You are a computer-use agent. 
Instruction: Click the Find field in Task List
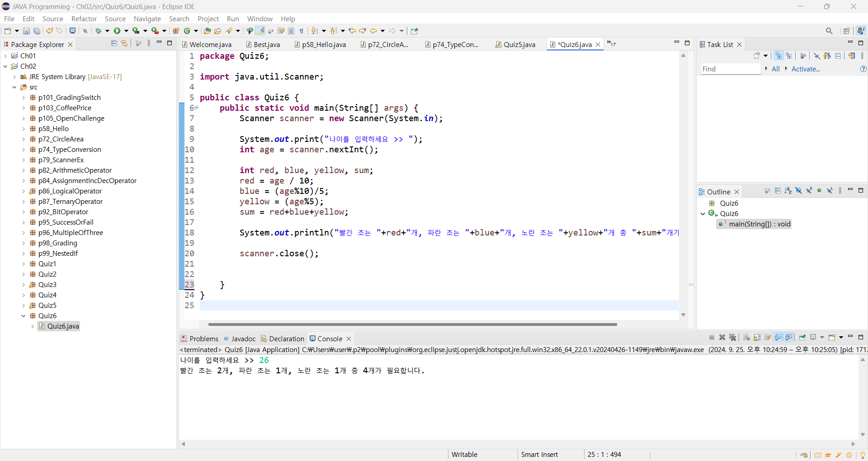[731, 69]
